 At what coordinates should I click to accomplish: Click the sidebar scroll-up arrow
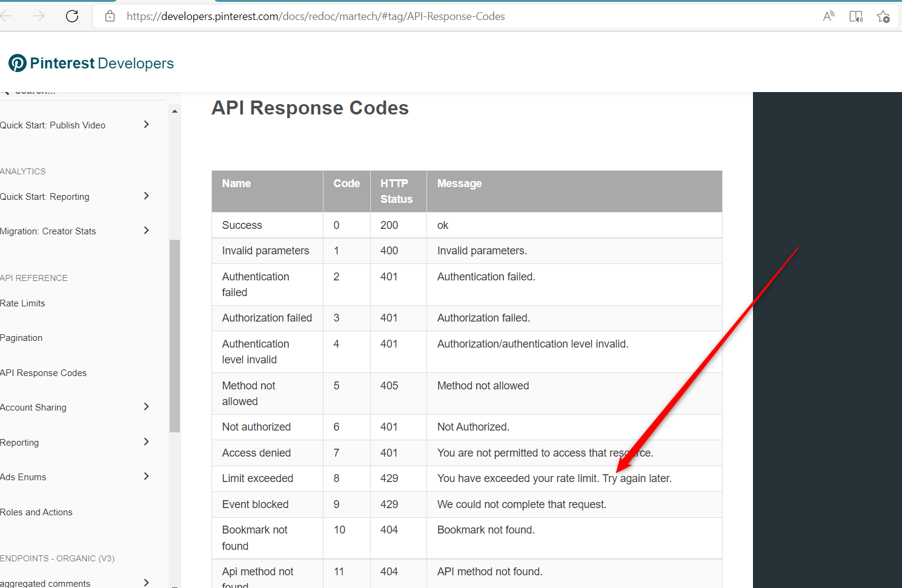[174, 111]
